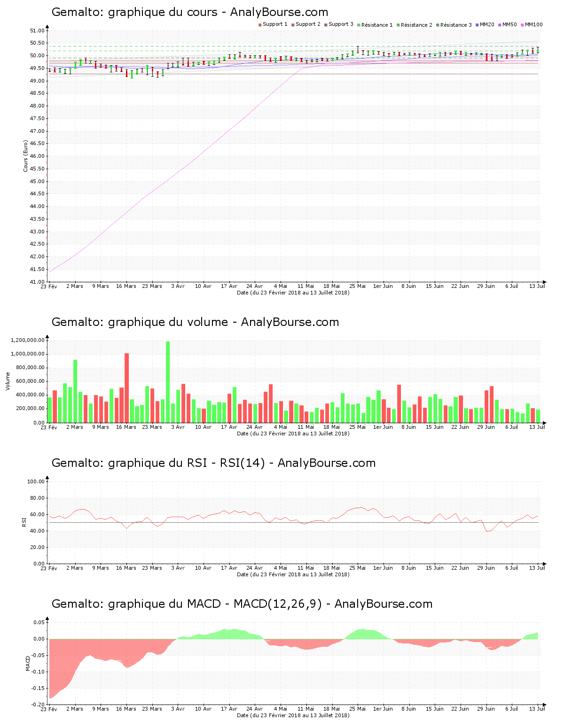Select the 'Résistance 1' legend label
This screenshot has width=564, height=728.
click(377, 25)
